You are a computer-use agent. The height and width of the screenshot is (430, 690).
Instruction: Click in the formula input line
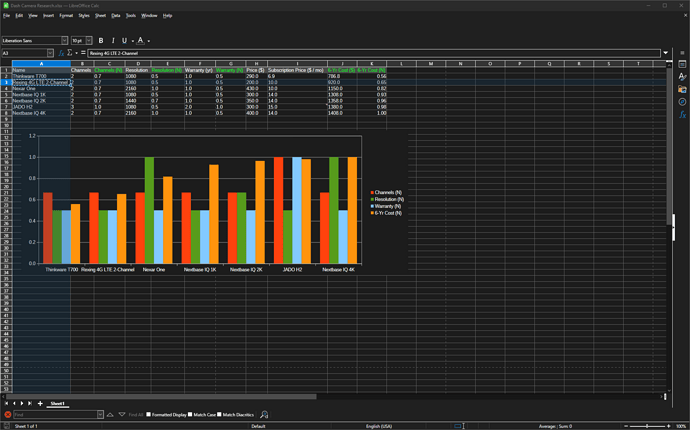[374, 53]
